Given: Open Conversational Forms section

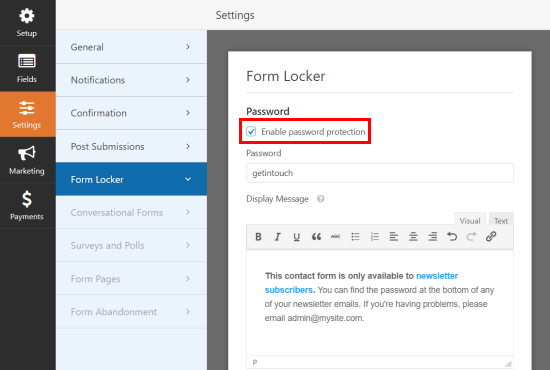Looking at the screenshot, I should (132, 212).
